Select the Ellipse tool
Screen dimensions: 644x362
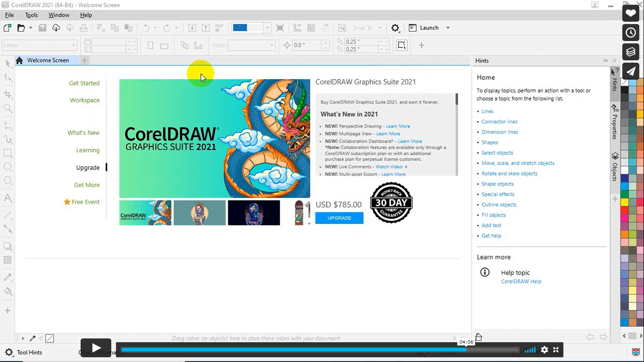(8, 167)
